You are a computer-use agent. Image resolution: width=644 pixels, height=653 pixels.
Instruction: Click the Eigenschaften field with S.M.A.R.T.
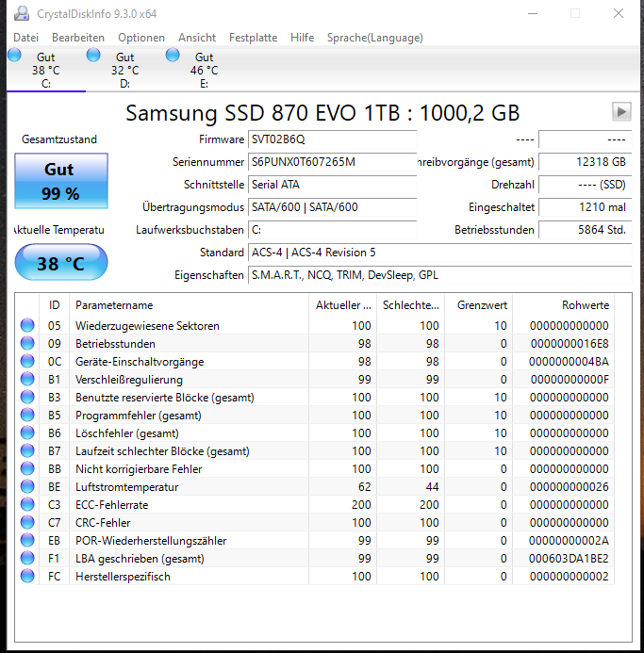tap(439, 275)
